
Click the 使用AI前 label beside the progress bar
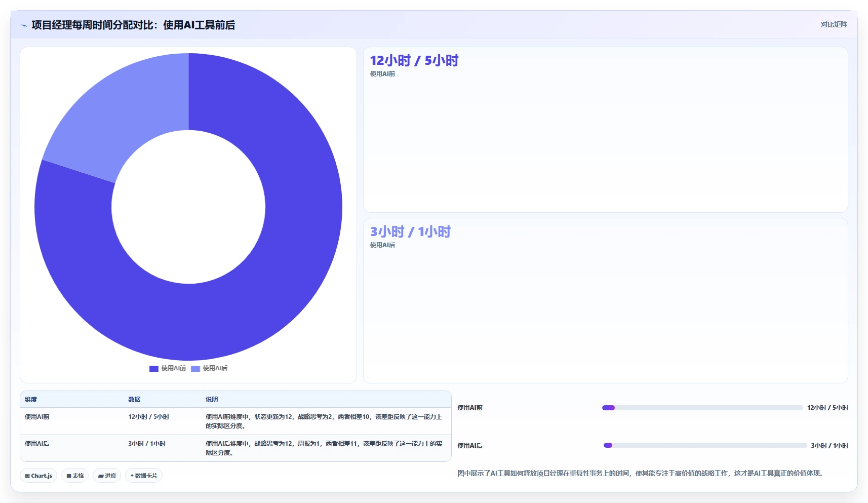pos(470,408)
